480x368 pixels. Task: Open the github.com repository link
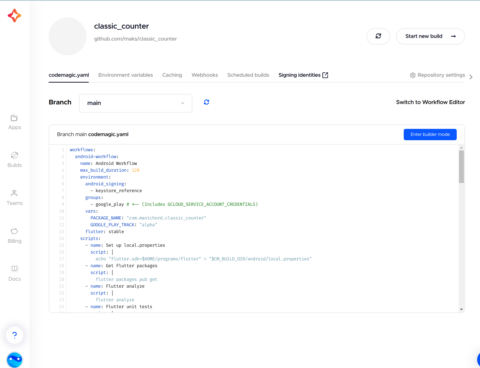coord(135,39)
